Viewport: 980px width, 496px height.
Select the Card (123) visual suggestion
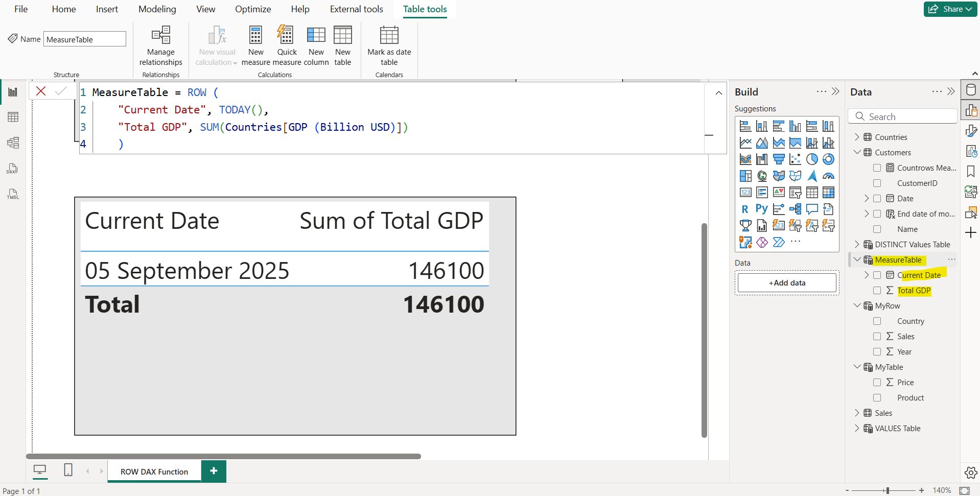(x=746, y=192)
